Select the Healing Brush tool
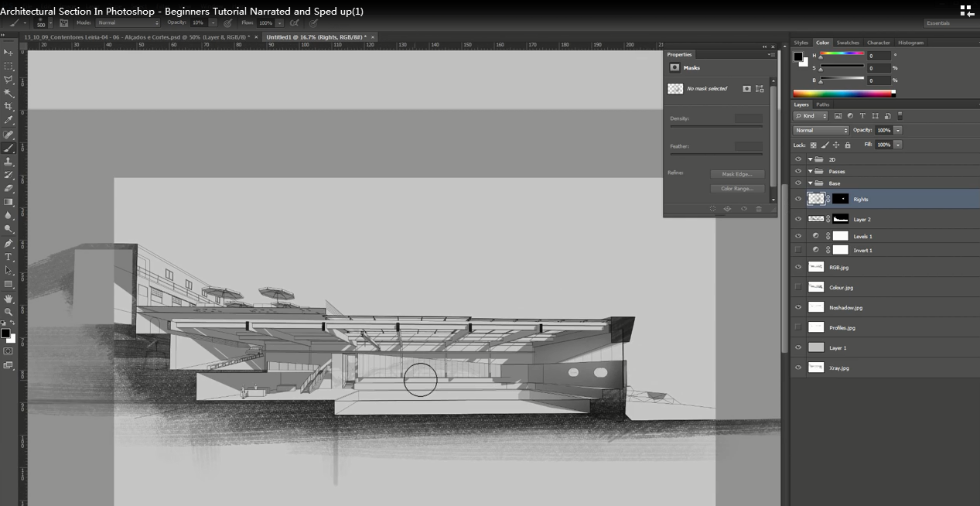The image size is (980, 506). point(9,135)
